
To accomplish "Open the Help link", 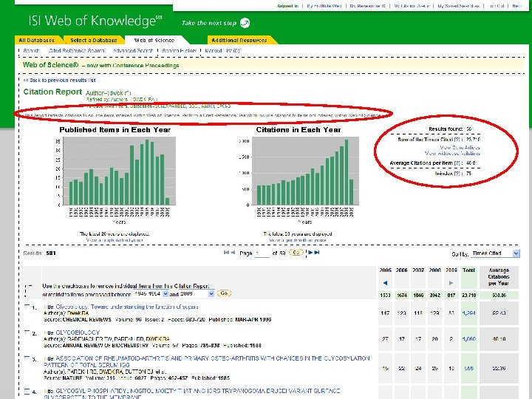I will 516,6.
